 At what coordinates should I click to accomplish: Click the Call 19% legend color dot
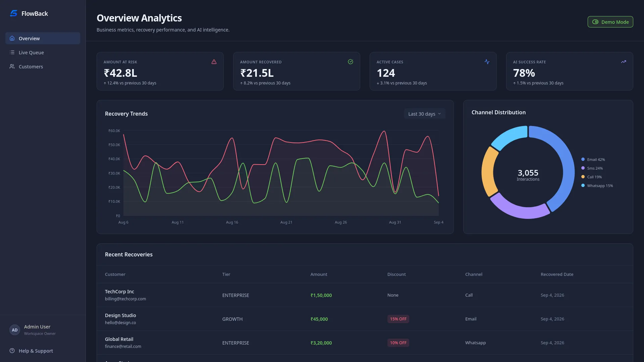click(x=583, y=177)
